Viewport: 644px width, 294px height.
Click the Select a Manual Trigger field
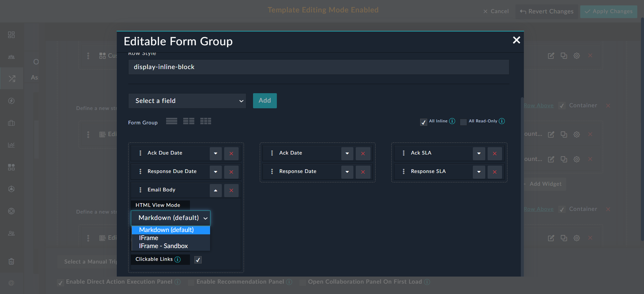(87, 262)
